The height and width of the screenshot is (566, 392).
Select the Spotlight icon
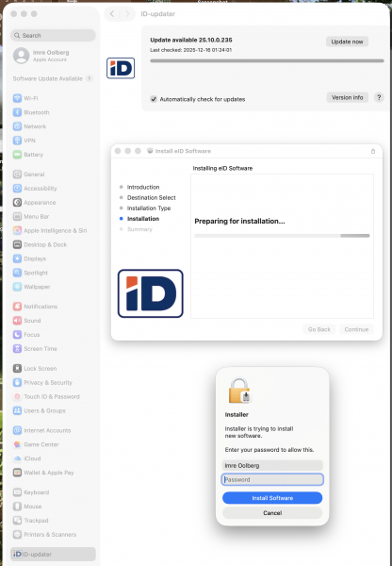[x=17, y=273]
